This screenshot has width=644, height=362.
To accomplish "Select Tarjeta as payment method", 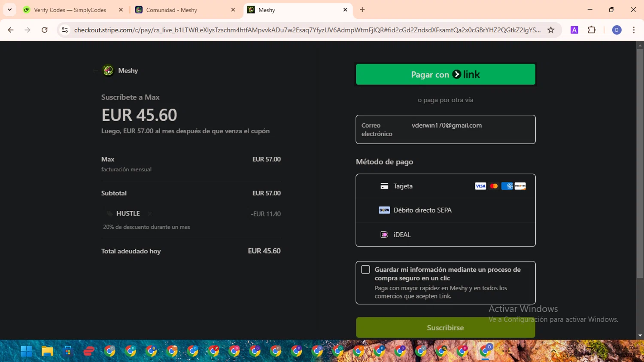I will pos(446,186).
